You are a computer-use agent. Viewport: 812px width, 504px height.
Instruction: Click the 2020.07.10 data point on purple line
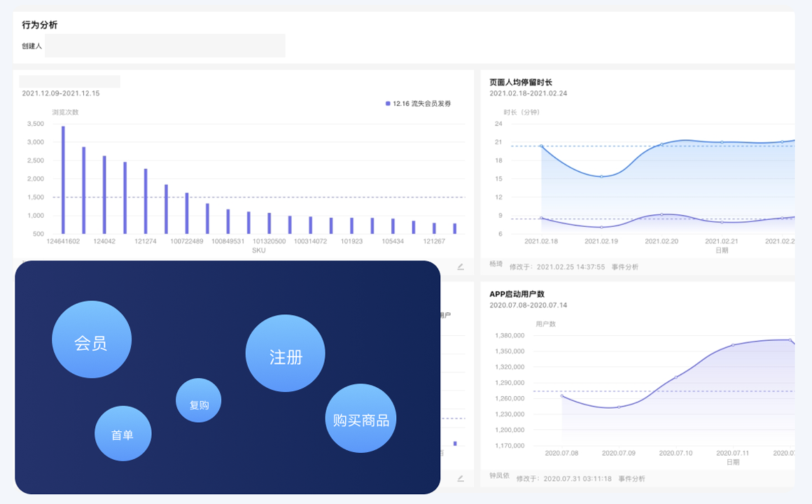[676, 377]
